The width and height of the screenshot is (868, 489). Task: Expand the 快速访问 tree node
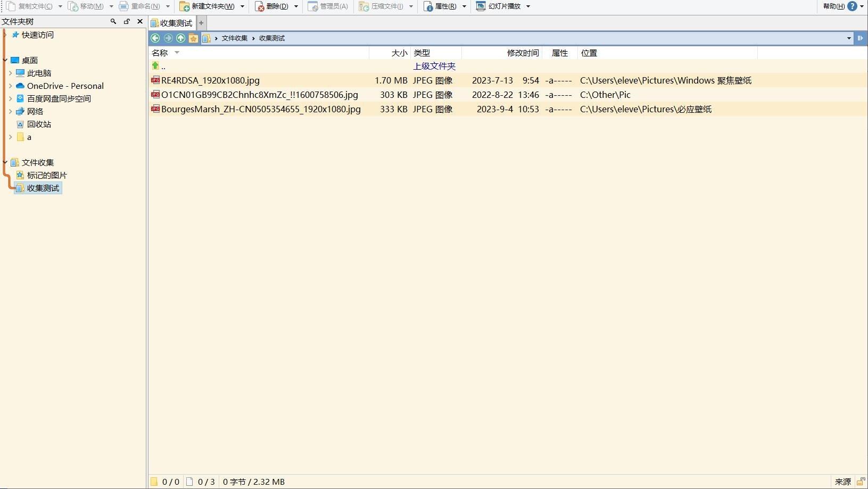pos(5,35)
